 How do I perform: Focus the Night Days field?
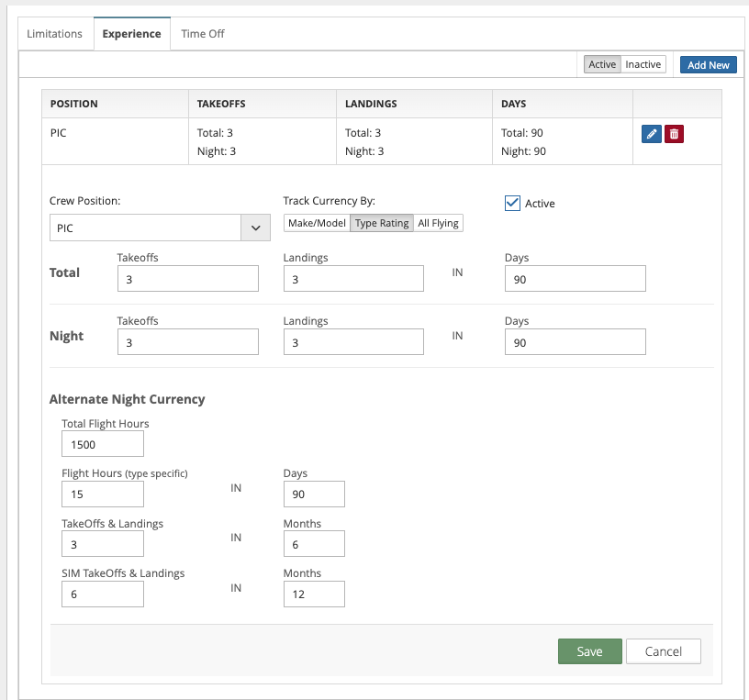coord(576,342)
